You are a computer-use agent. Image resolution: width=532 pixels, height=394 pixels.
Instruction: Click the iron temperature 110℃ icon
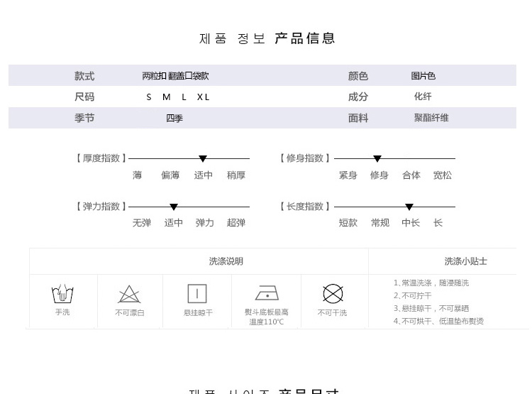point(267,293)
